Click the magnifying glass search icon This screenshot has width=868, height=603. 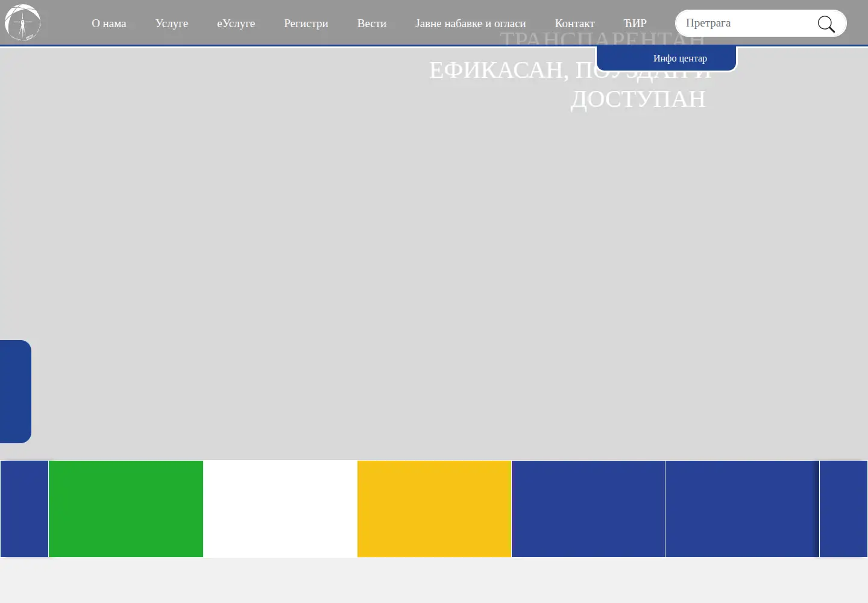pyautogui.click(x=826, y=24)
